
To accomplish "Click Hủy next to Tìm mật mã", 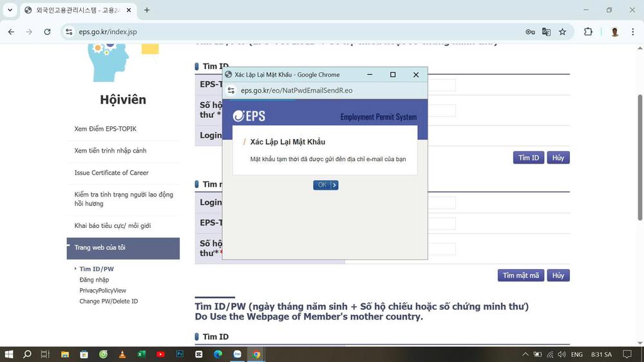I will pos(558,275).
